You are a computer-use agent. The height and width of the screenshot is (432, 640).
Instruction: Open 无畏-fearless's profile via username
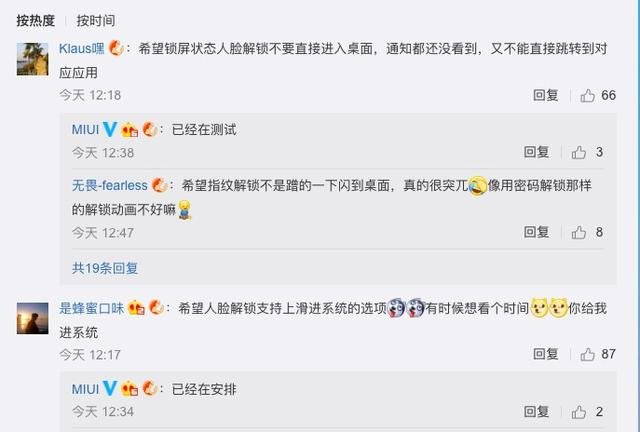[x=110, y=185]
